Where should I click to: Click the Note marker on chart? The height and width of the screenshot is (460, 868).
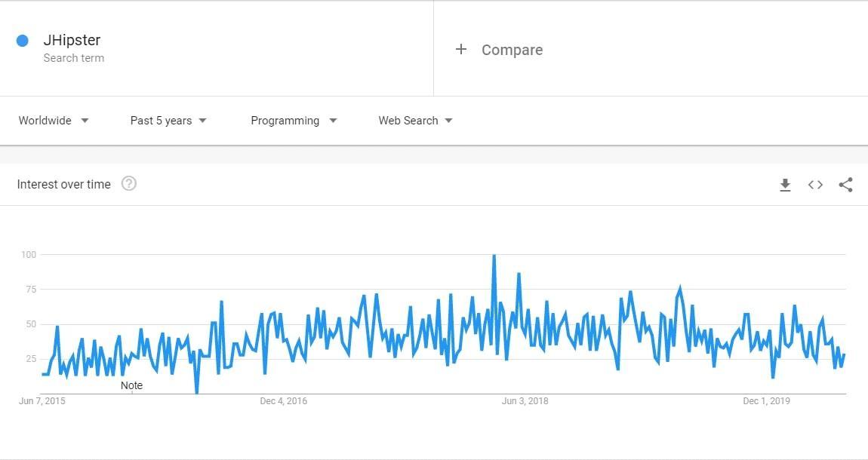(131, 385)
